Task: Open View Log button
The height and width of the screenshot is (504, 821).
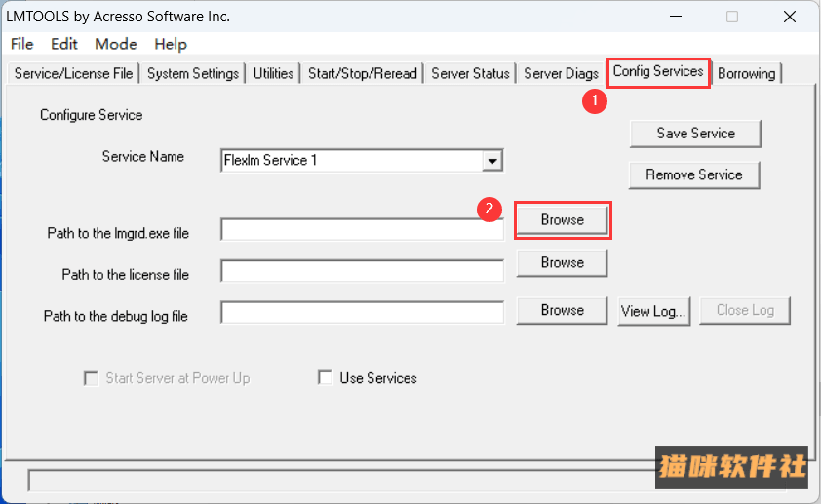Action: click(653, 311)
